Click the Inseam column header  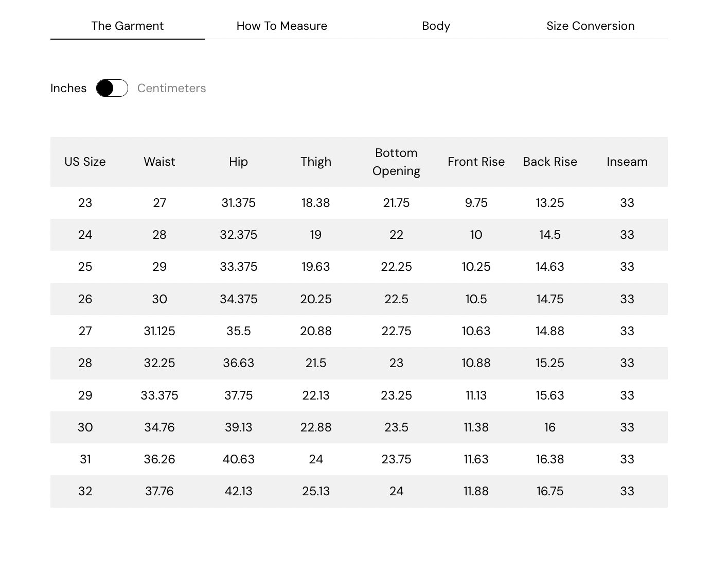click(627, 162)
